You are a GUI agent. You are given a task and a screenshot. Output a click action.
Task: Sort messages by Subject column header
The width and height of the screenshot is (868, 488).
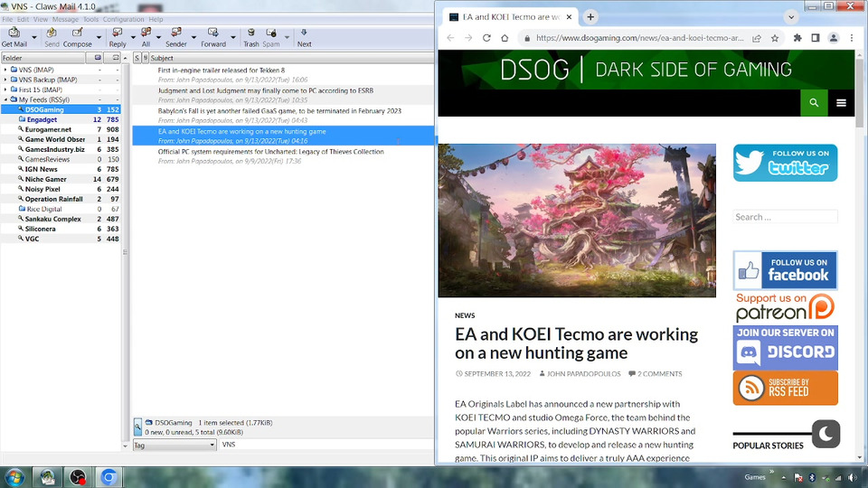(x=292, y=58)
